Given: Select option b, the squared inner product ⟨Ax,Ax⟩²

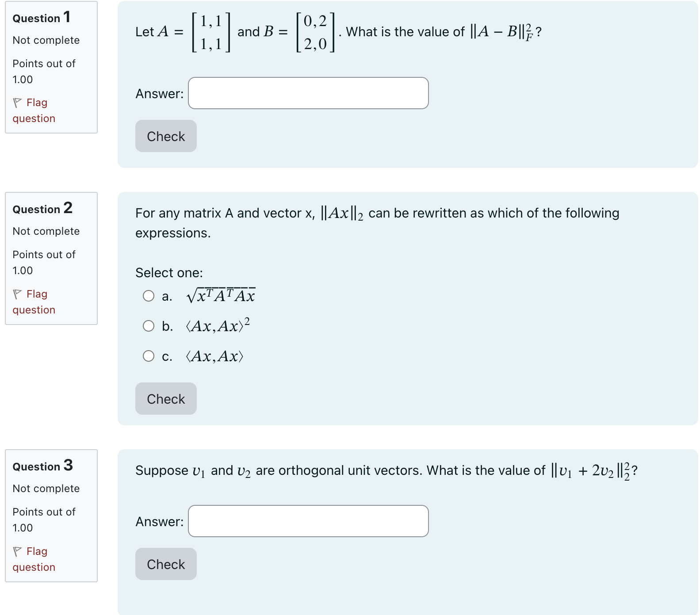Looking at the screenshot, I should pos(149,326).
